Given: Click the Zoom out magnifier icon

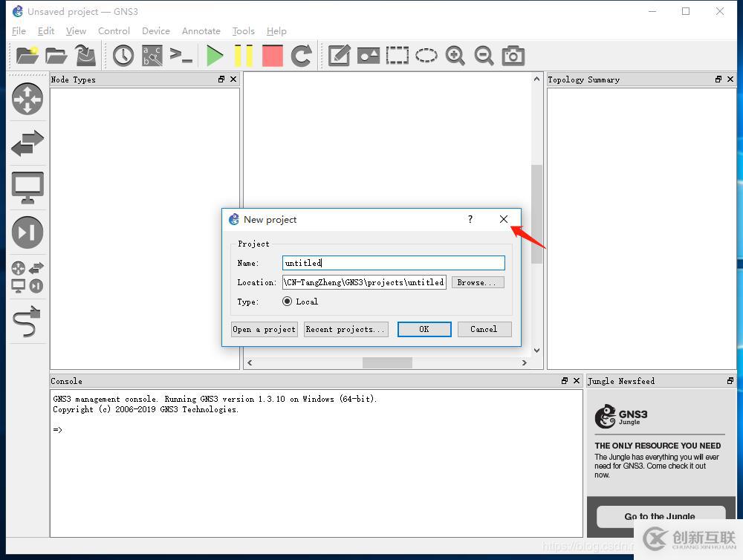Looking at the screenshot, I should 484,56.
